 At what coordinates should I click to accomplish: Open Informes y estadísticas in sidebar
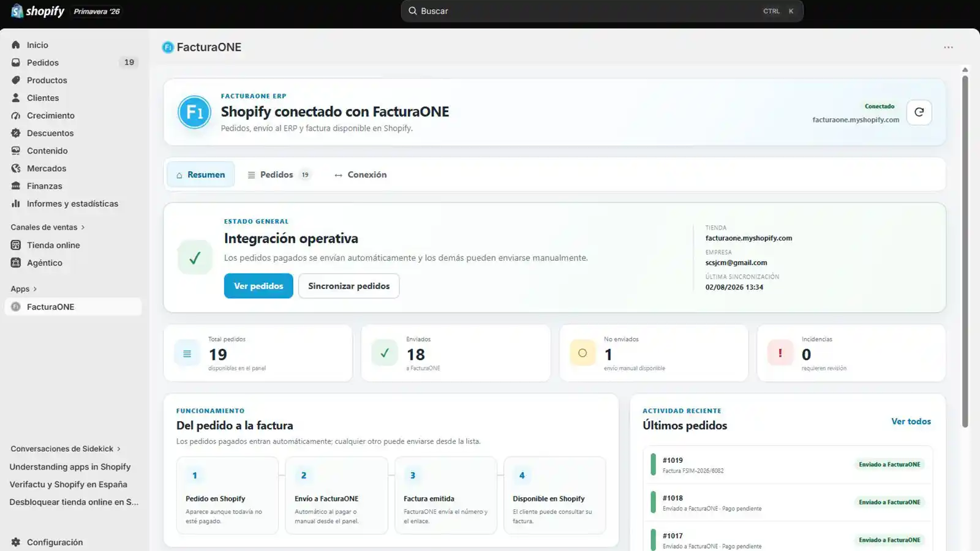pos(73,204)
